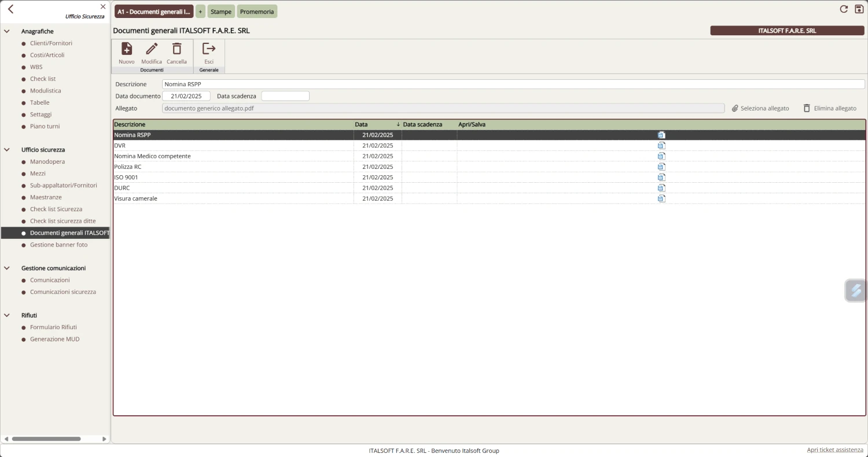Click Apri ticket assistenza link

tap(835, 450)
